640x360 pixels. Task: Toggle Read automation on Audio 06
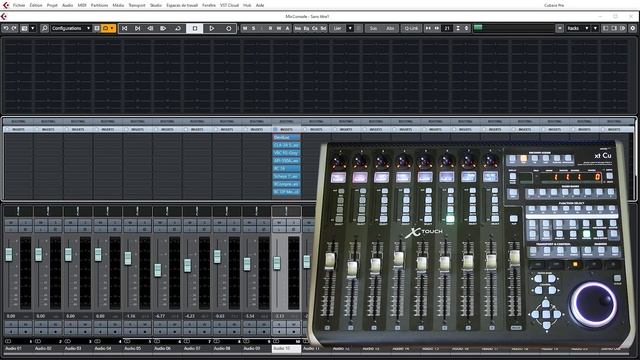tap(160, 324)
